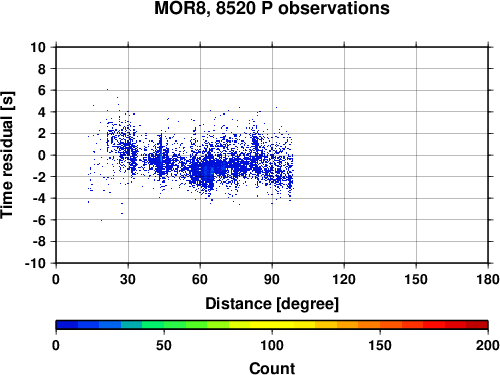Click the x-axis tick label 120
Image resolution: width=500 pixels, height=375 pixels.
(x=344, y=279)
